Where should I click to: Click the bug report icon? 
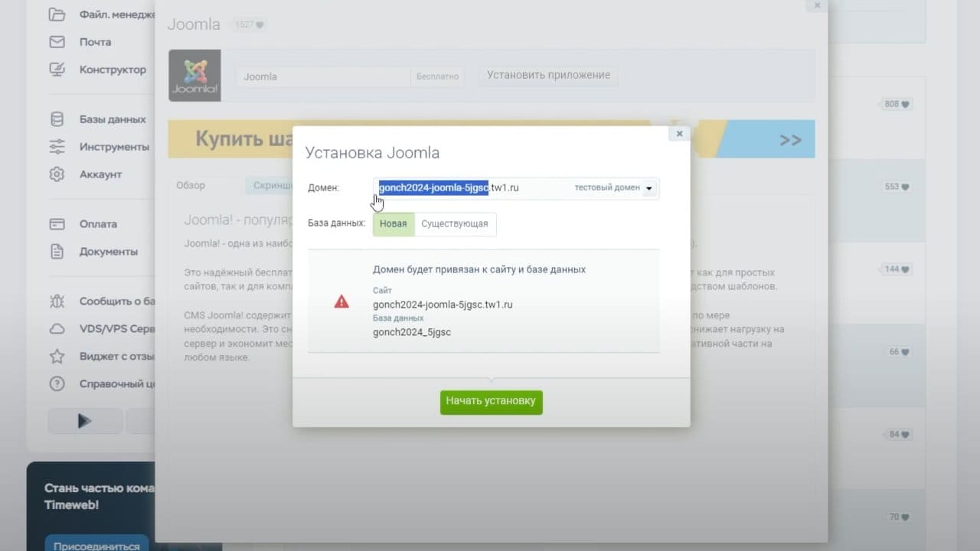pos(57,302)
